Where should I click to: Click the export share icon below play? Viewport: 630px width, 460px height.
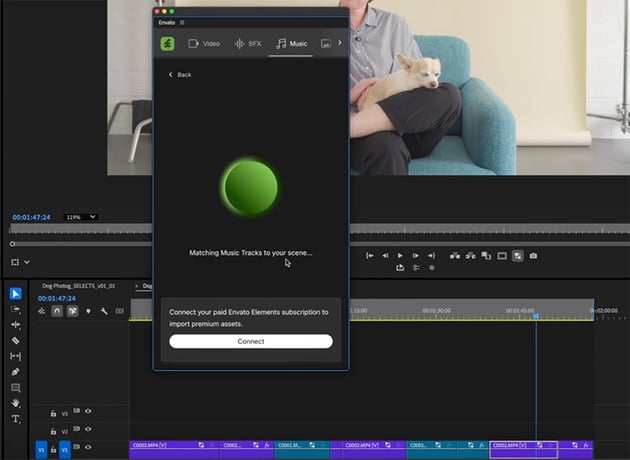[400, 268]
